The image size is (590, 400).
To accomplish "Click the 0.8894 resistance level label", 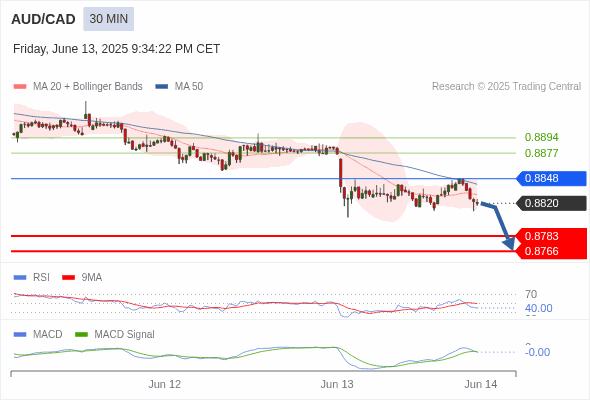I will click(541, 137).
